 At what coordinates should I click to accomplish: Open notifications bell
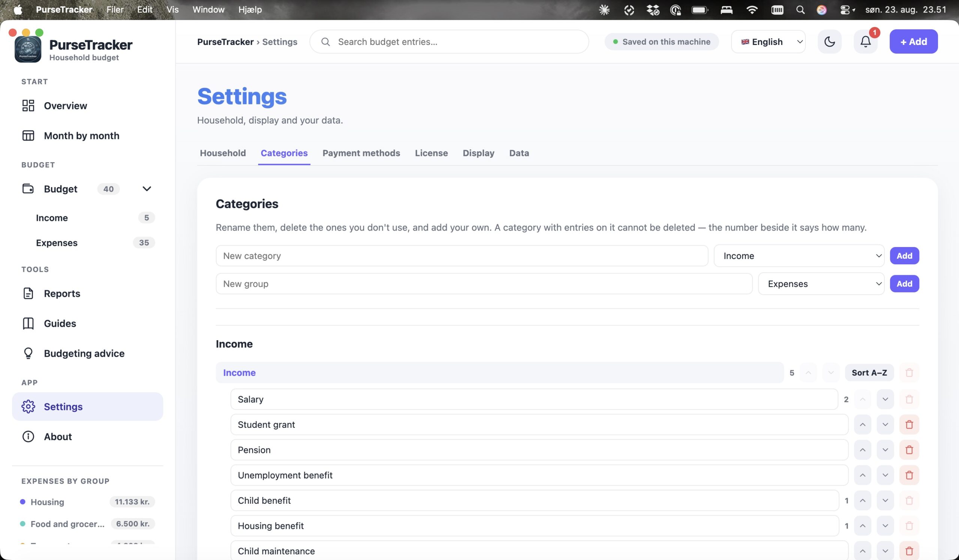pos(865,42)
